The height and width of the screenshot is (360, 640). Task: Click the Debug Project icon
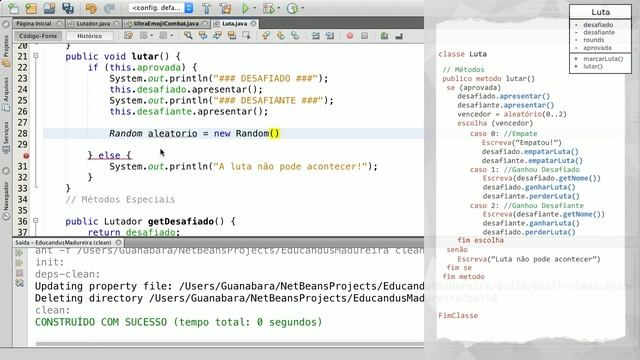point(268,8)
